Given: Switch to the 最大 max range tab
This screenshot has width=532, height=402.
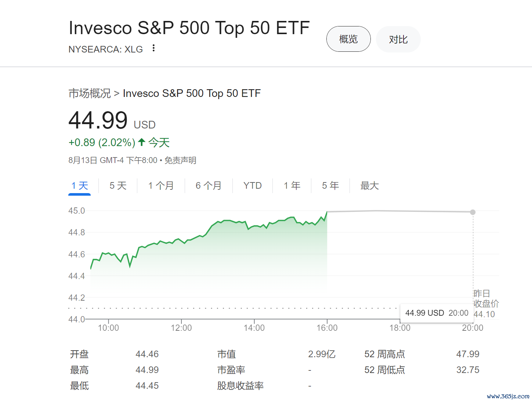Looking at the screenshot, I should pos(369,186).
